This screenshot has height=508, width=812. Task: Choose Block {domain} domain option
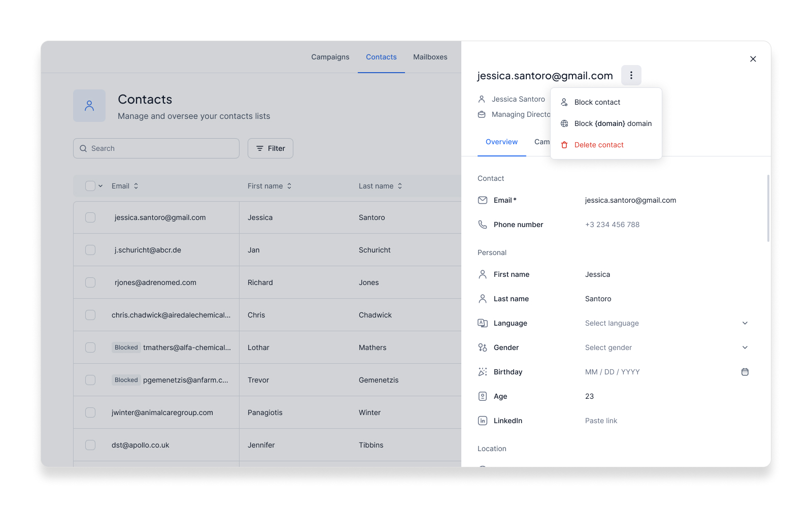[x=606, y=123]
